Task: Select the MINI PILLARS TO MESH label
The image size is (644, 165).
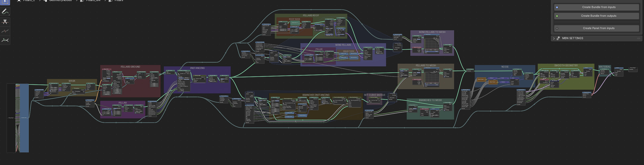Action: pyautogui.click(x=432, y=32)
